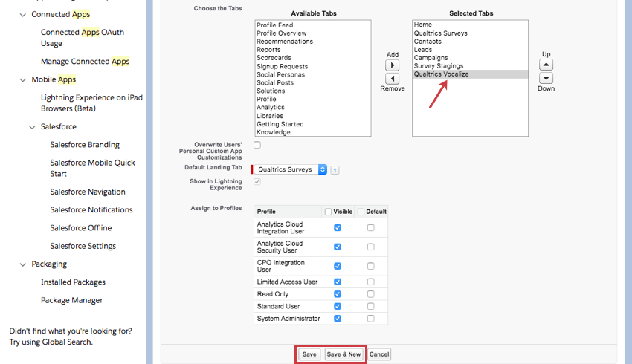This screenshot has width=632, height=364.
Task: Check Default for Limited Access User
Action: [x=371, y=282]
